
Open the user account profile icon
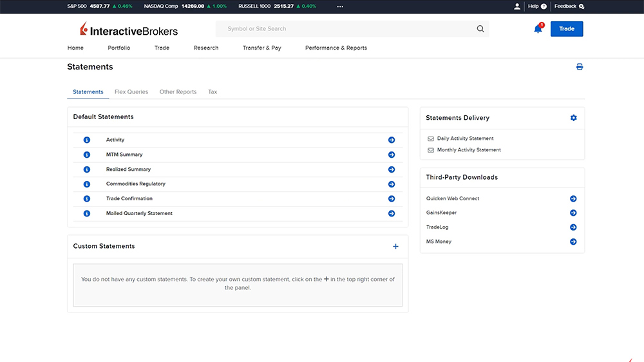coord(517,6)
